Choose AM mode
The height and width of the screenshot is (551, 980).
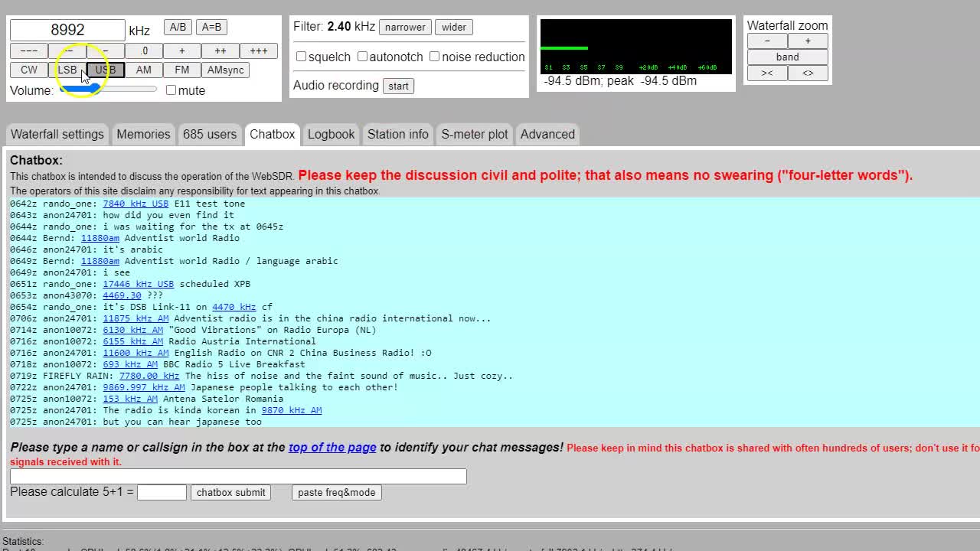coord(144,70)
